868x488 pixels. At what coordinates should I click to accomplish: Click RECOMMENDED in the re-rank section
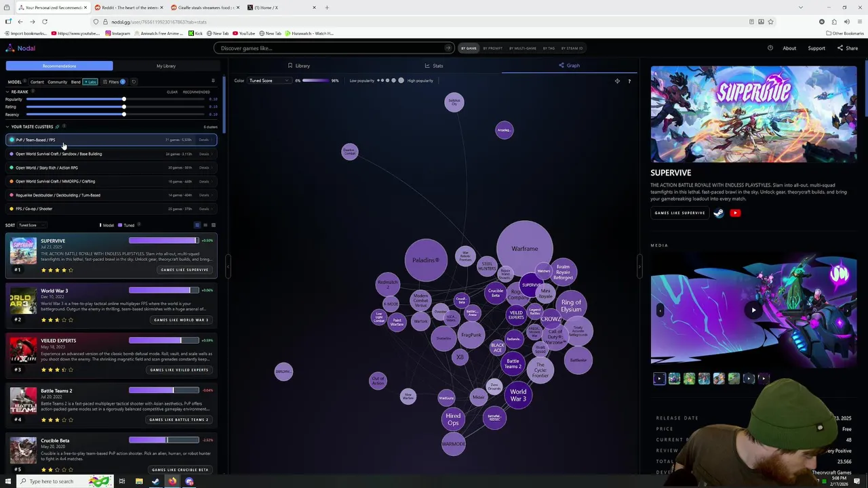196,92
